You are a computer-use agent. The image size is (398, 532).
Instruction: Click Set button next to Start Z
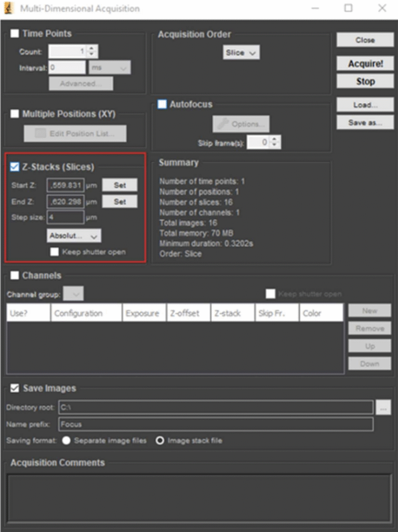[x=120, y=185]
